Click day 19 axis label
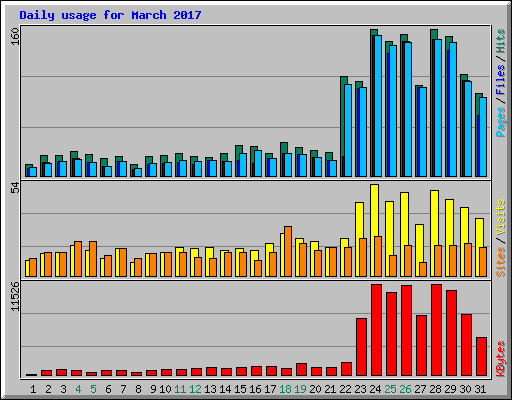Screen dimensions: 512x400 click(300, 389)
